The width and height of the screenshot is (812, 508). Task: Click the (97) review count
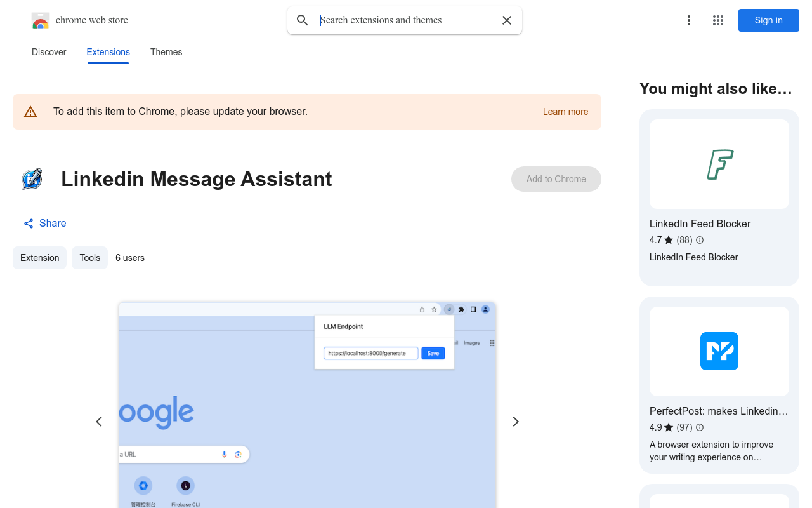[x=684, y=427]
